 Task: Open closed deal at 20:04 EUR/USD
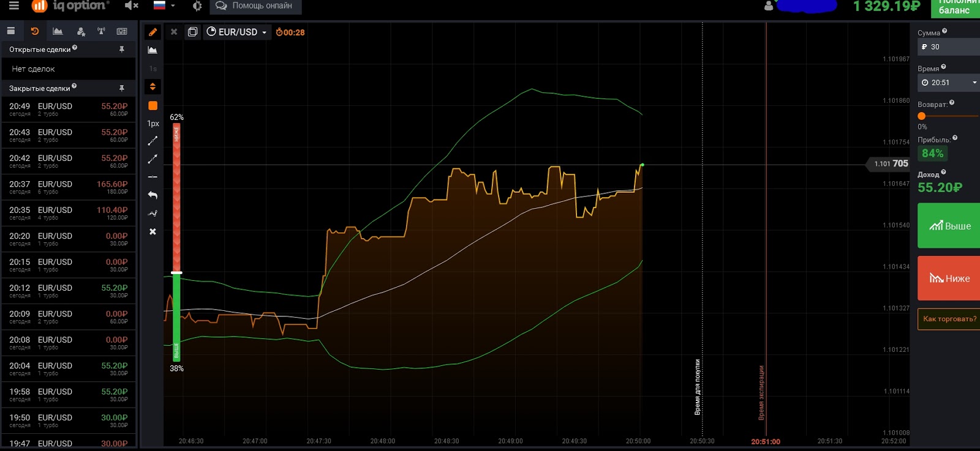click(x=69, y=369)
